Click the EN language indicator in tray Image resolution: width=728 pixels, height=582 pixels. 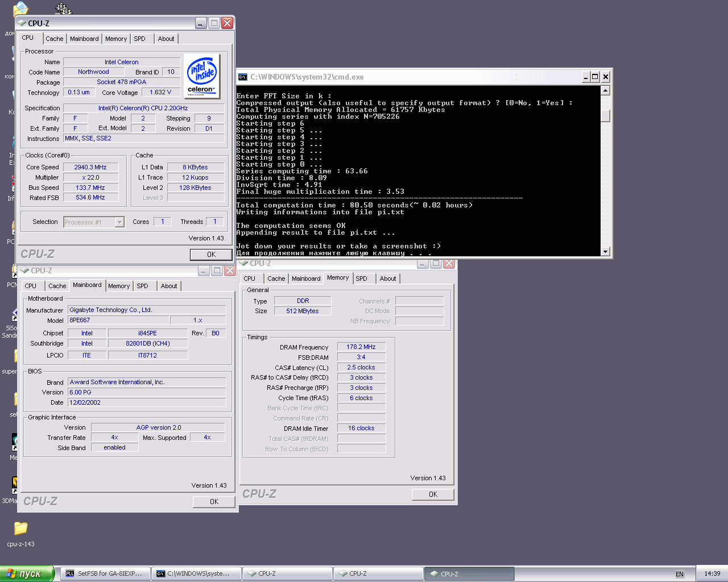[x=680, y=574]
